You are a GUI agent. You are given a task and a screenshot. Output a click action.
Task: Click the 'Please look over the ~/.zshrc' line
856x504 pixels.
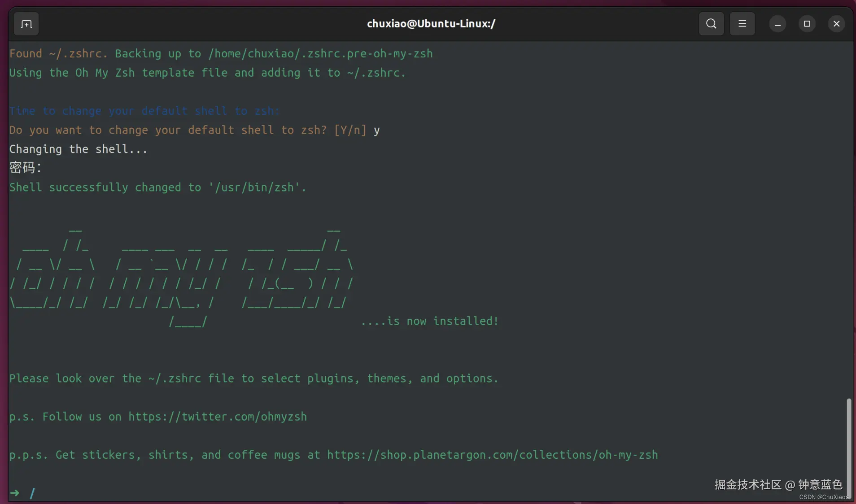click(254, 378)
